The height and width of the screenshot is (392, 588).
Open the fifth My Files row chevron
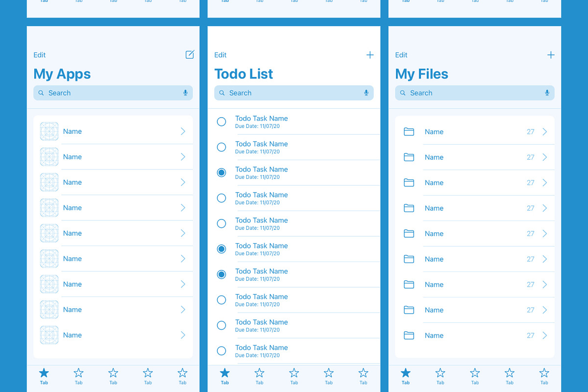[545, 233]
